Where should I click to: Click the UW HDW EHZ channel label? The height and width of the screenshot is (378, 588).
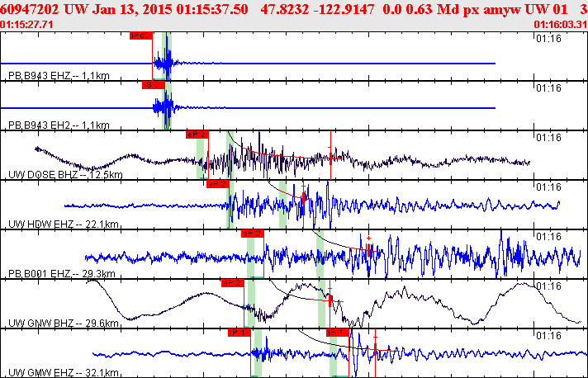[64, 224]
